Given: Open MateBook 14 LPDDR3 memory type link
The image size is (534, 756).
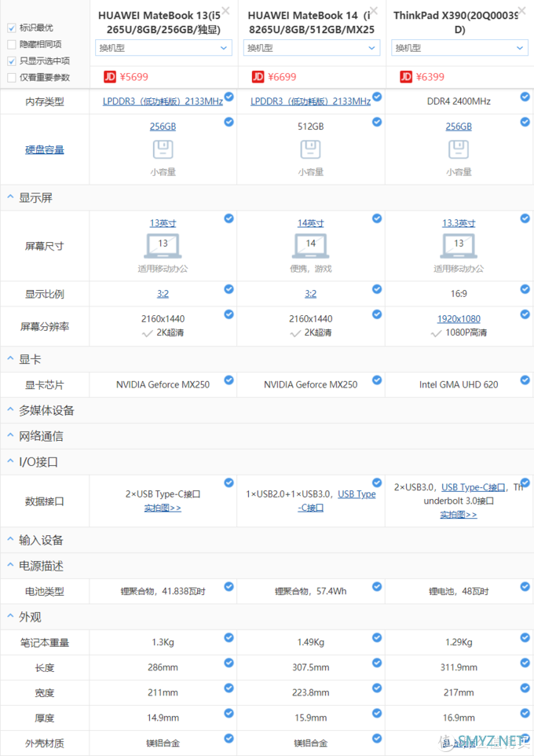Looking at the screenshot, I should point(311,101).
